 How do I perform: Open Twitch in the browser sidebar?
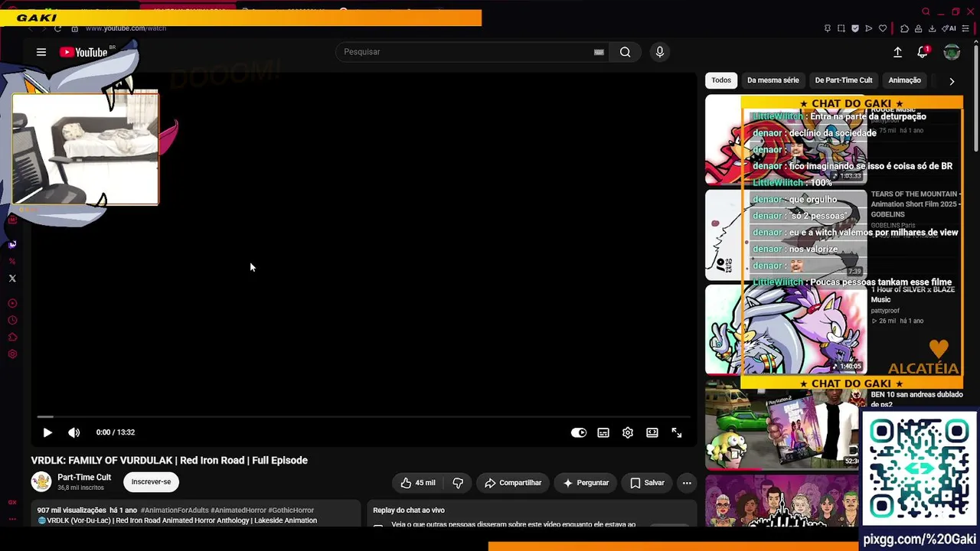point(12,245)
